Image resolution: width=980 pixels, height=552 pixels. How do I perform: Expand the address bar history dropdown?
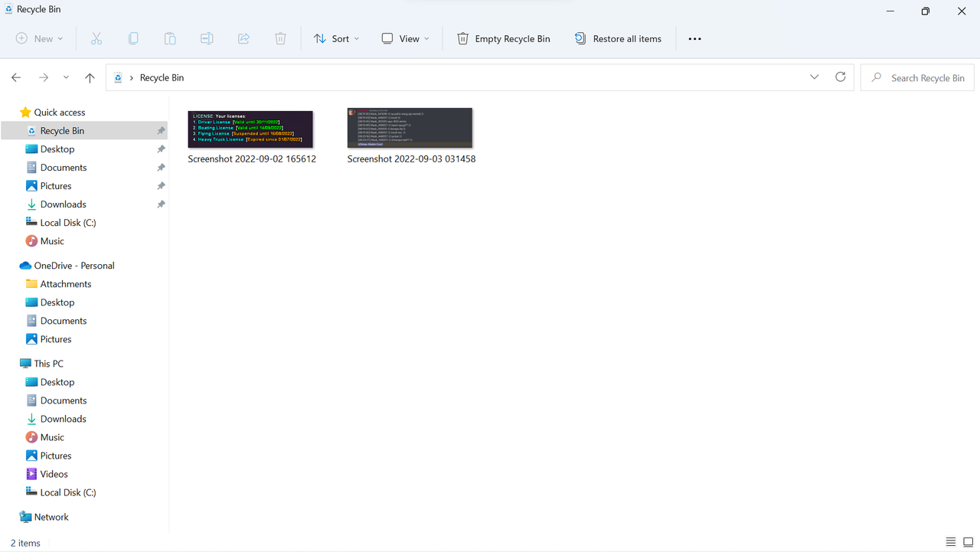click(814, 77)
